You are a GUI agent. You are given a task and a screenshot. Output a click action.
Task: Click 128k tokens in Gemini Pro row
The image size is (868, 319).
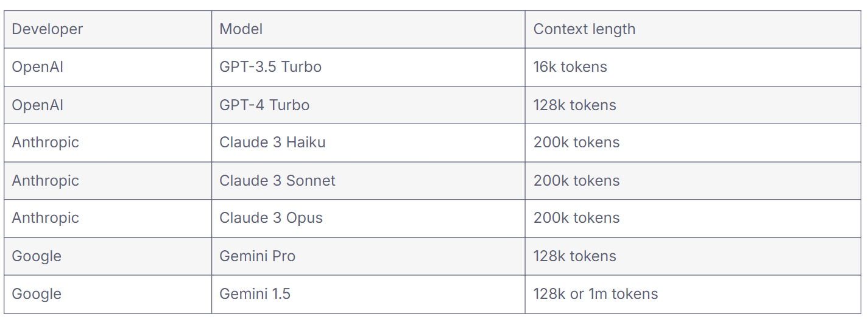pyautogui.click(x=693, y=256)
